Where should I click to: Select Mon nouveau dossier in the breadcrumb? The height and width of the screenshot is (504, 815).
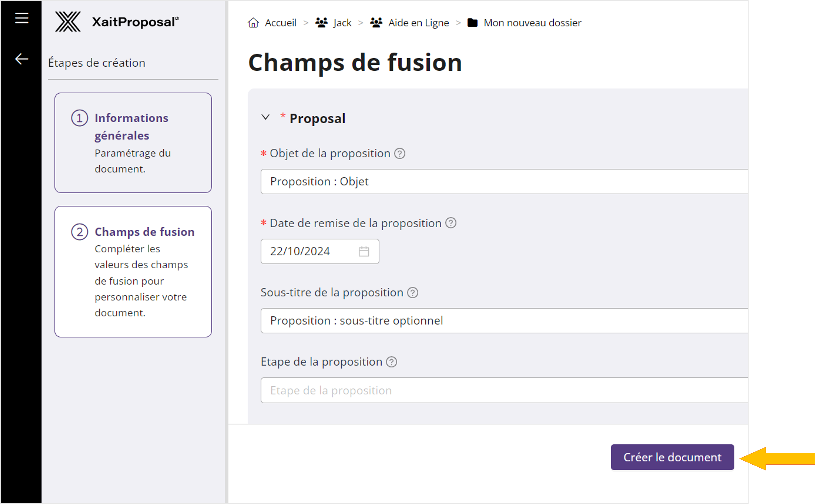pyautogui.click(x=532, y=22)
